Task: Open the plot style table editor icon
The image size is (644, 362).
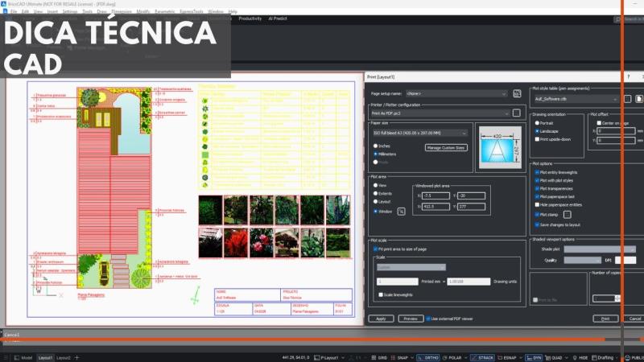Action: 627,99
